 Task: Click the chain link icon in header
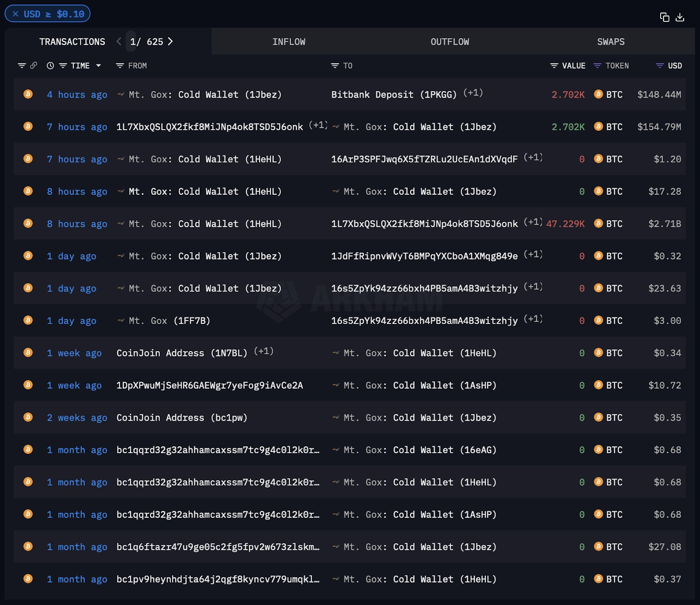point(34,65)
